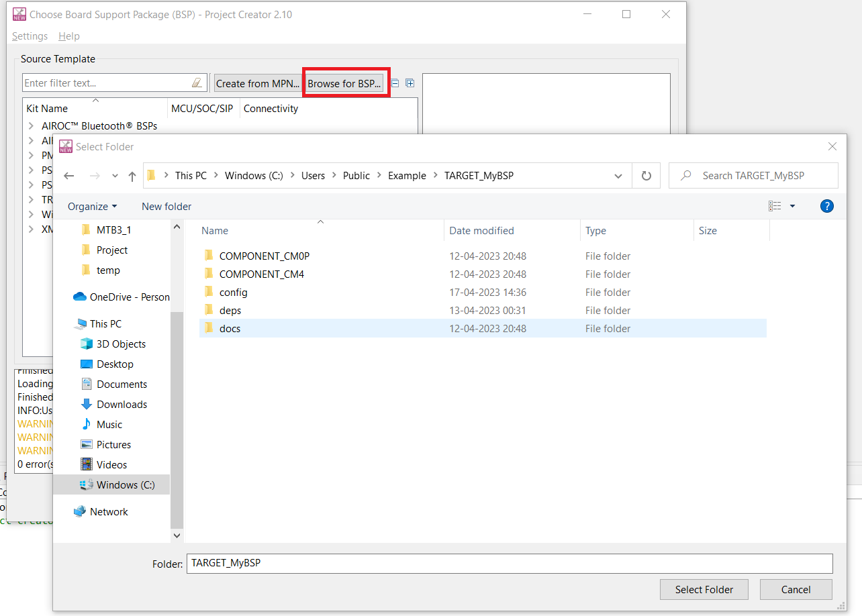Open Settings menu in Project Creator
This screenshot has width=862, height=616.
(30, 36)
